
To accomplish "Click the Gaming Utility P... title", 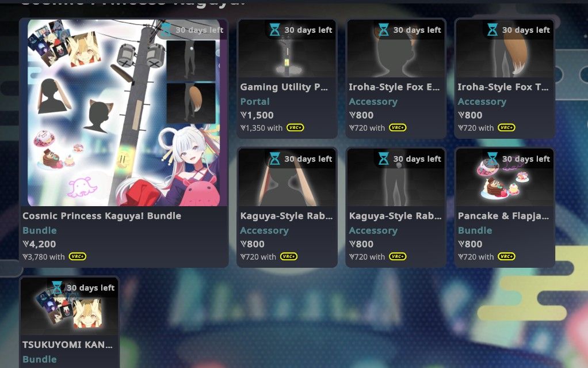I will (284, 87).
